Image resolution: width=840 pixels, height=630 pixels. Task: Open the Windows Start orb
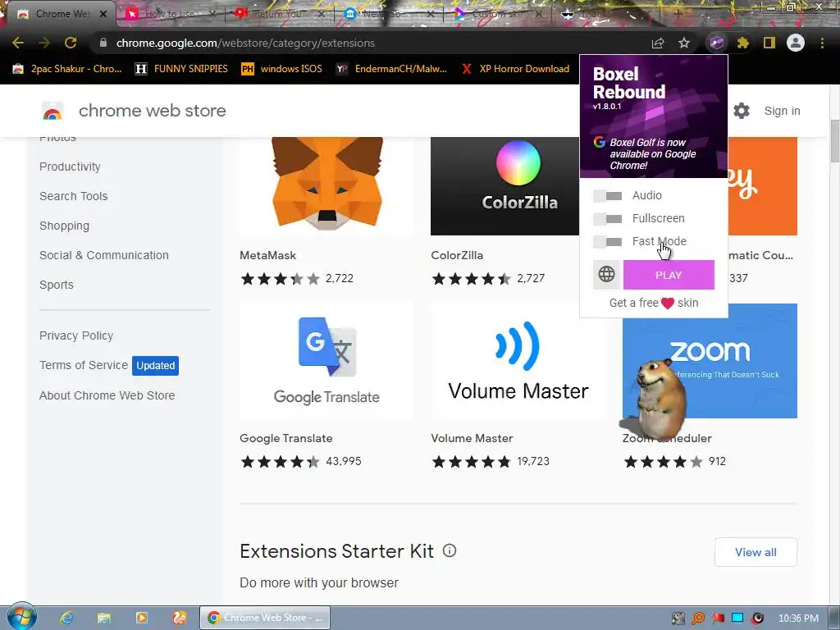point(21,617)
